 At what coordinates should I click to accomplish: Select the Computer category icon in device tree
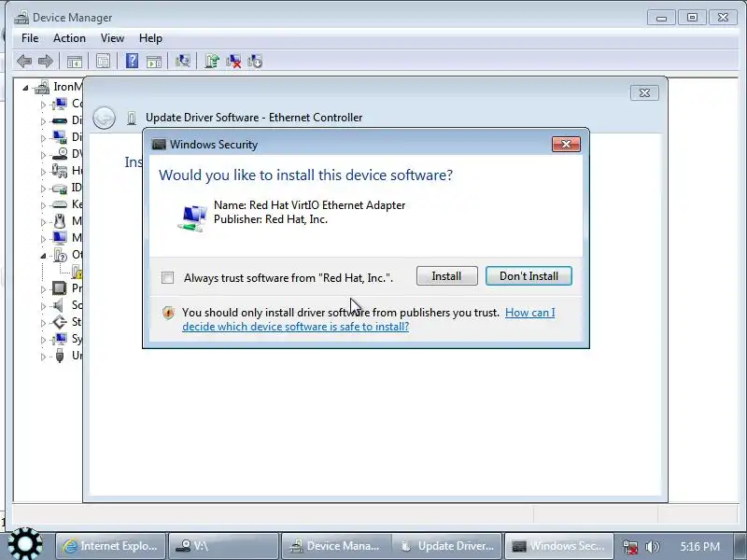(x=60, y=104)
